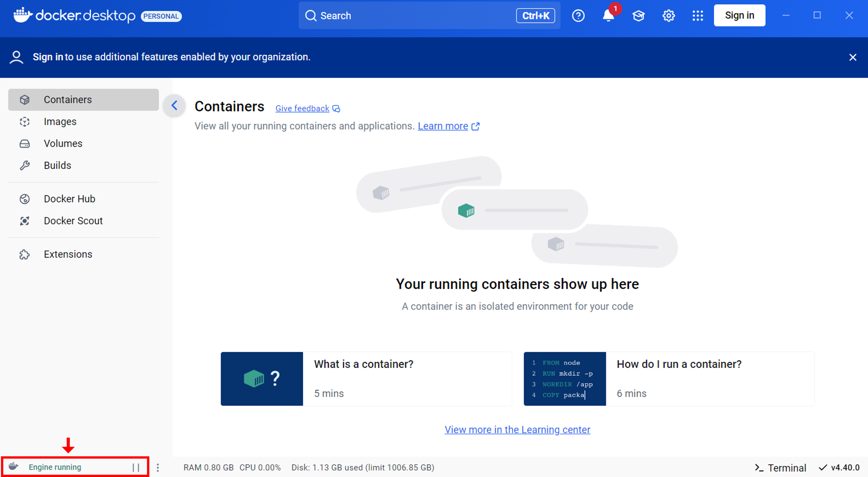Open Settings gear icon
868x477 pixels.
(668, 15)
